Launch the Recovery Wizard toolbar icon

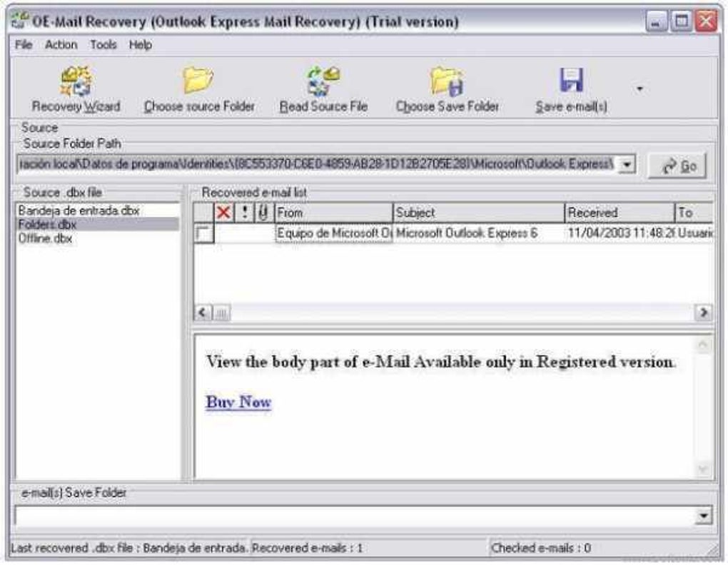coord(76,81)
